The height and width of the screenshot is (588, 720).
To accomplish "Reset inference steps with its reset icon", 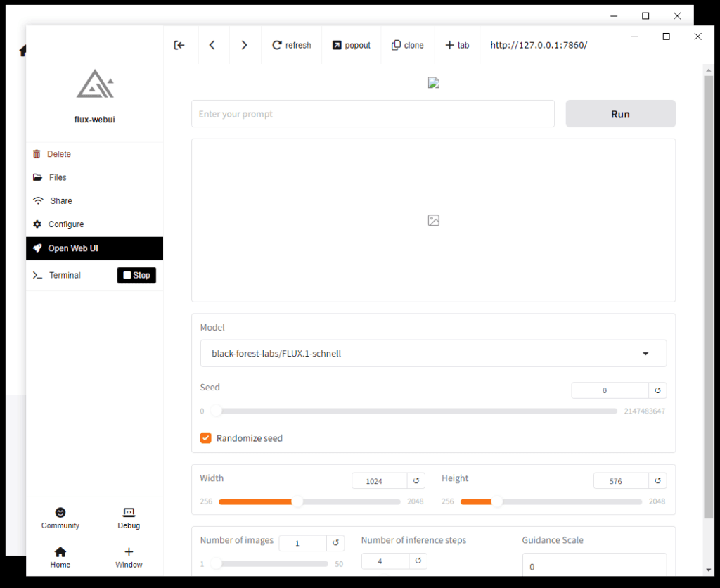I will (418, 561).
